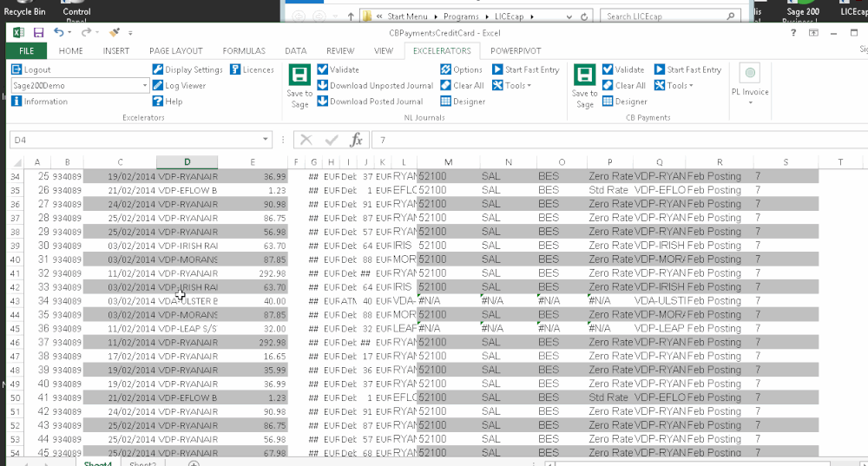The height and width of the screenshot is (466, 868).
Task: Click the New Sheet plus button
Action: point(194,463)
